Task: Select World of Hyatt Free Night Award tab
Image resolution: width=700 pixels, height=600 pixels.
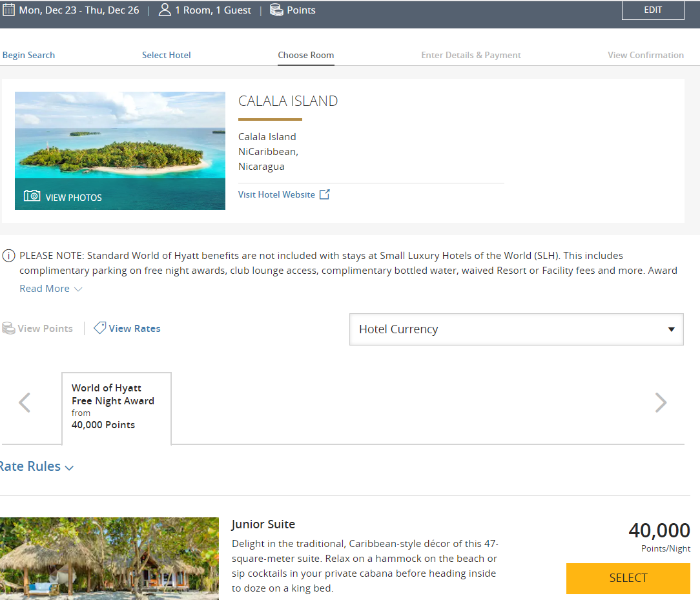Action: (x=116, y=408)
